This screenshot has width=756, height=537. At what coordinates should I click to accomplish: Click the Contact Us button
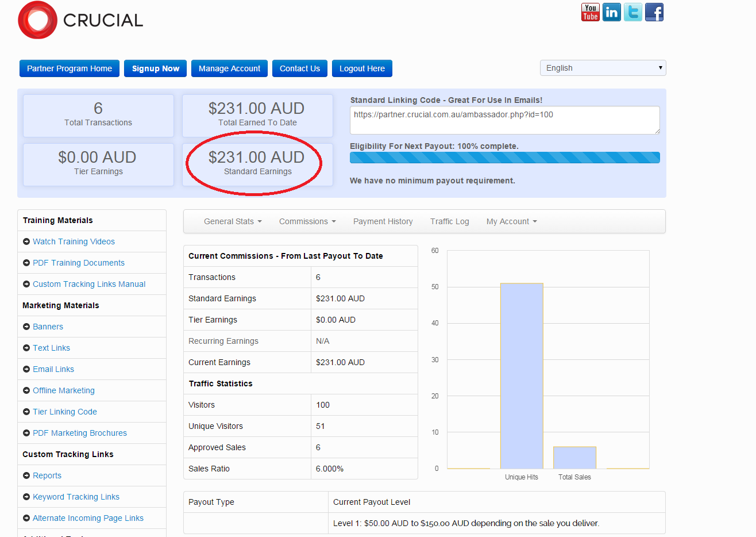(x=300, y=68)
